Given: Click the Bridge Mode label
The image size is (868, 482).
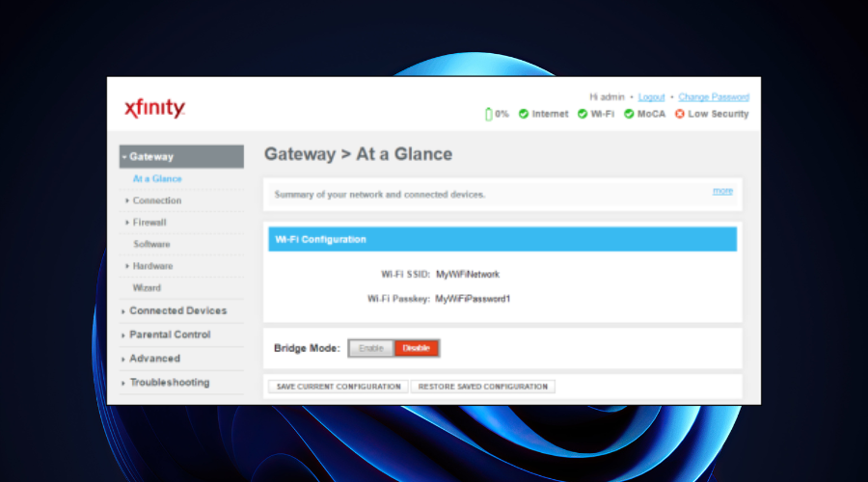Looking at the screenshot, I should pyautogui.click(x=307, y=348).
